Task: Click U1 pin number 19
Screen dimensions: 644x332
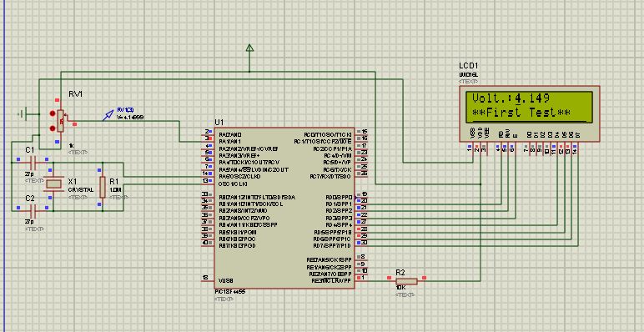Action: pos(364,194)
